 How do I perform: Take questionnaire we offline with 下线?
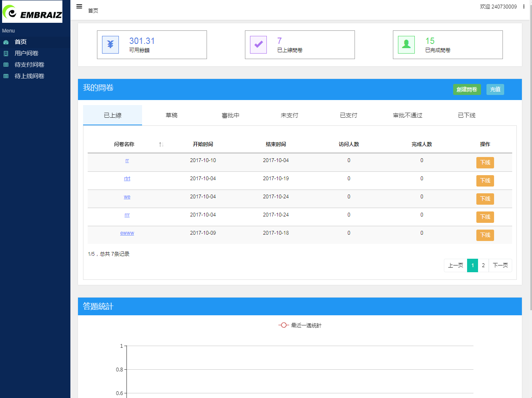(x=485, y=199)
